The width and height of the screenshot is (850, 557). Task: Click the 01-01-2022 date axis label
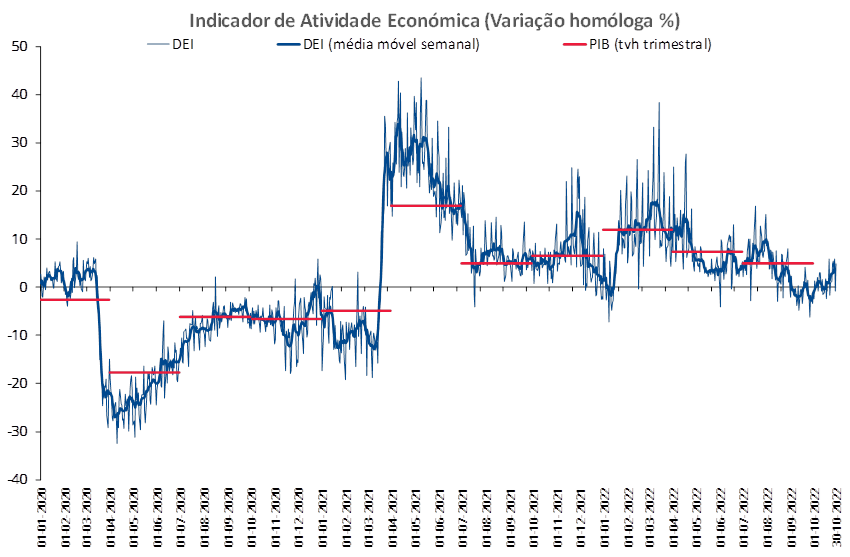pyautogui.click(x=604, y=517)
